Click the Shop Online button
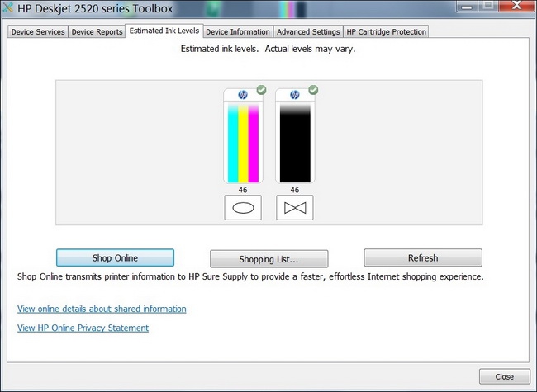This screenshot has height=392, width=537. click(x=115, y=257)
